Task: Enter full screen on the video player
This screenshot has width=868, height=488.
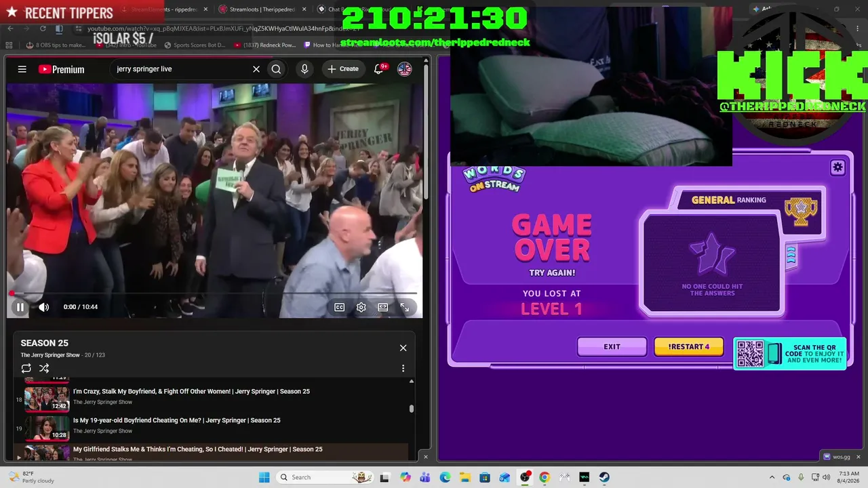Action: click(x=405, y=307)
